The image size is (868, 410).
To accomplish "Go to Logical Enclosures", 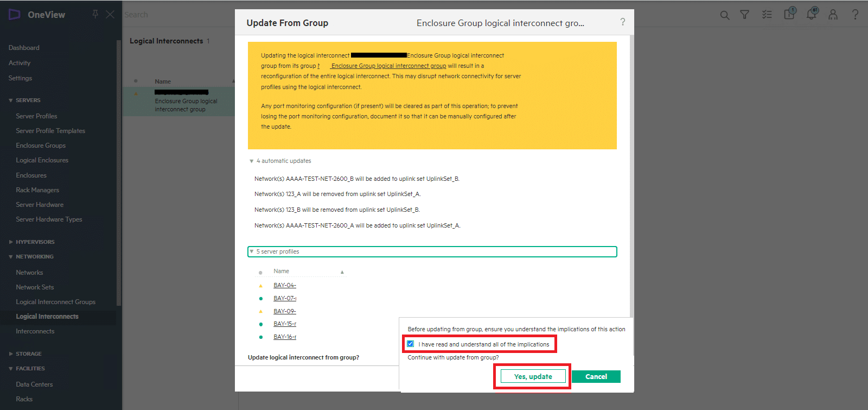I will click(42, 160).
